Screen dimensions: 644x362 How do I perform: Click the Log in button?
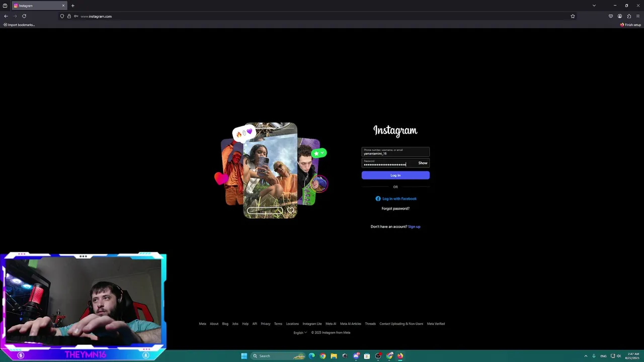pos(395,175)
